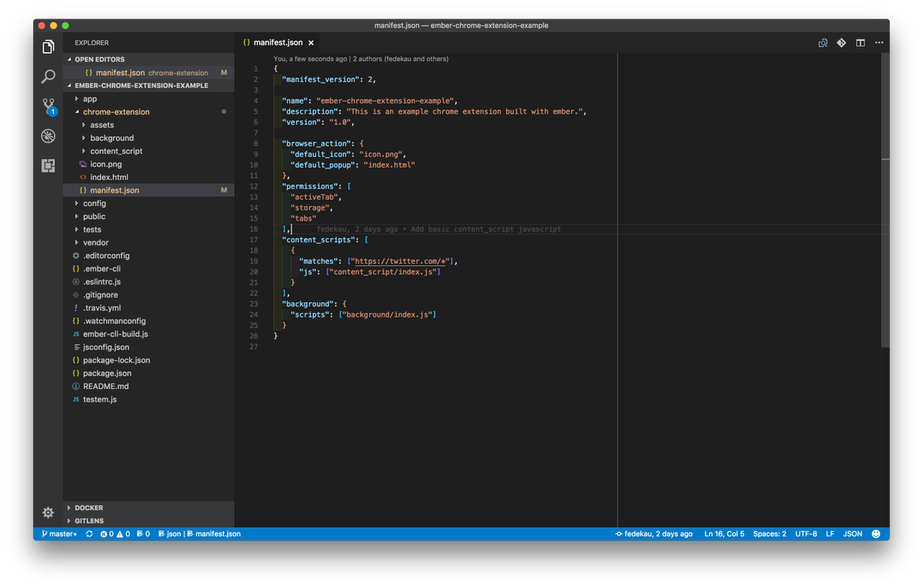Open the .editorconfig file
923x588 pixels.
pos(148,256)
